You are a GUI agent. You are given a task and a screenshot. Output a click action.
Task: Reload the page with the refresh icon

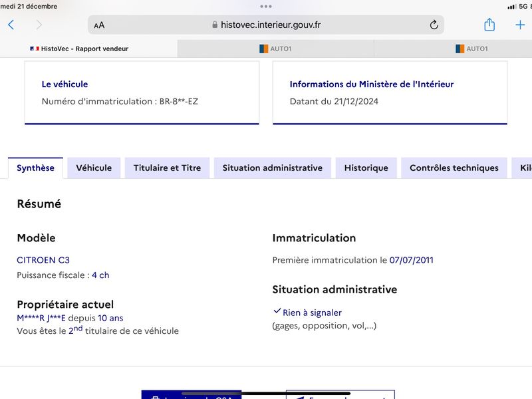pos(434,25)
